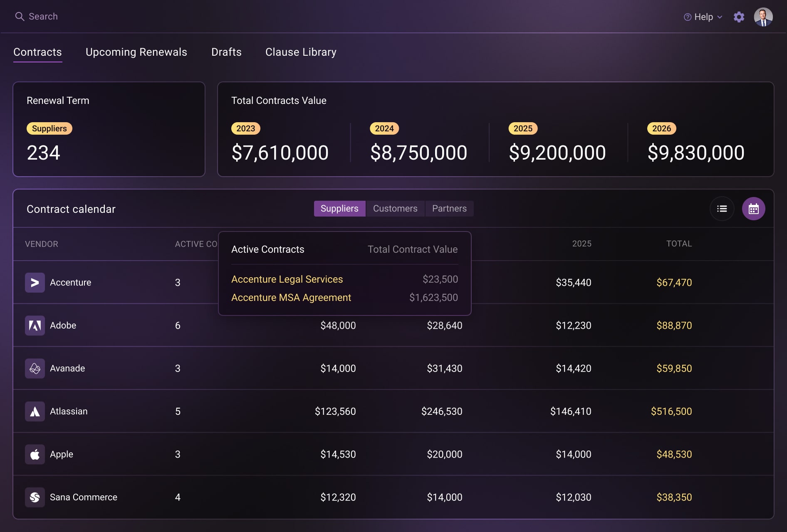Image resolution: width=787 pixels, height=532 pixels.
Task: Click the search magnifier icon
Action: point(20,17)
